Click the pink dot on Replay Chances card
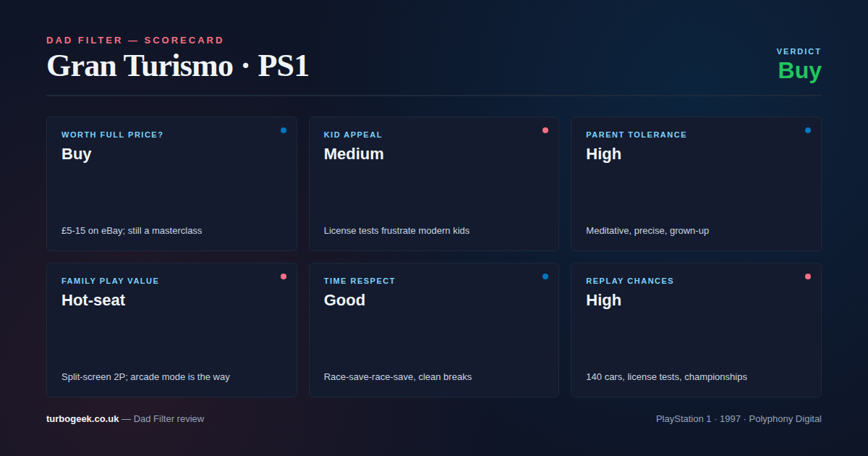This screenshot has height=456, width=868. (808, 276)
